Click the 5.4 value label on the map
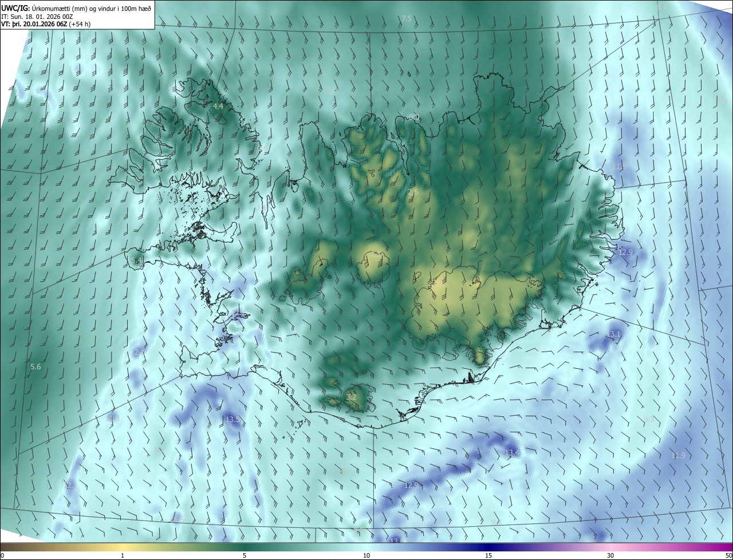733x560 pixels. pos(137,261)
